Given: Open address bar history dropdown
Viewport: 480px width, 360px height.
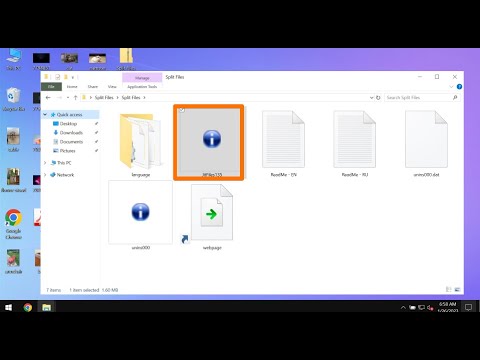Looking at the screenshot, I should tap(371, 98).
